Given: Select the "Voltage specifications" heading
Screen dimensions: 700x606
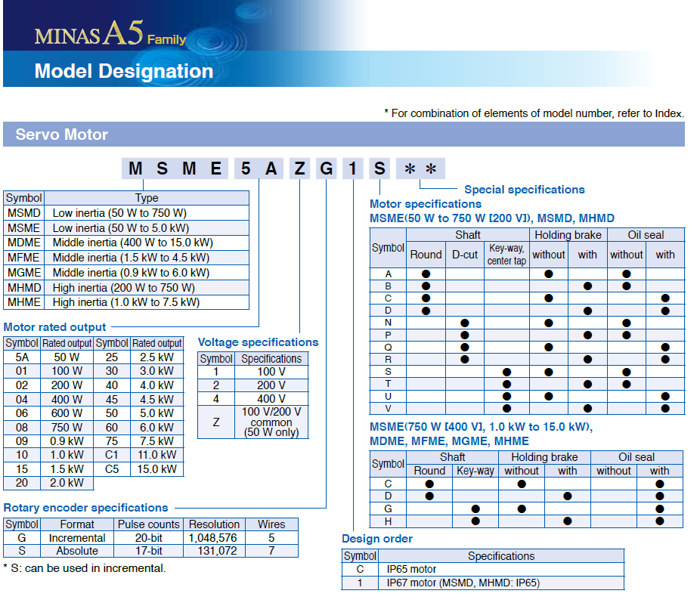Looking at the screenshot, I should pos(258,342).
